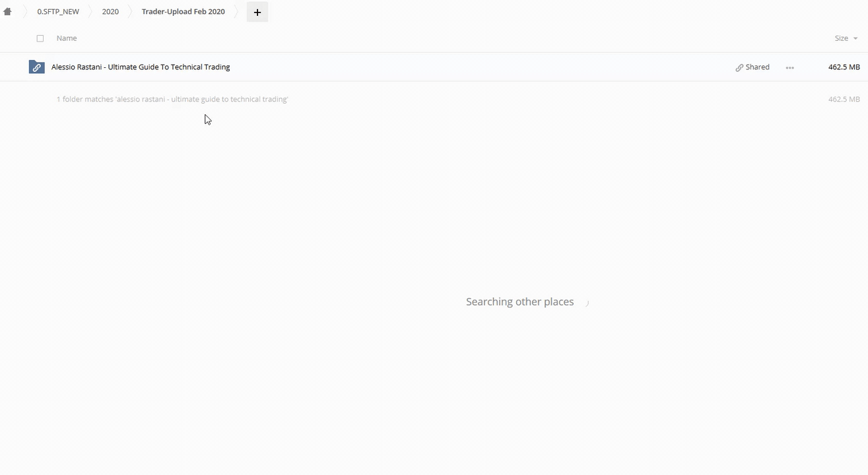Click the Size column sort arrow
The width and height of the screenshot is (868, 475).
[855, 39]
